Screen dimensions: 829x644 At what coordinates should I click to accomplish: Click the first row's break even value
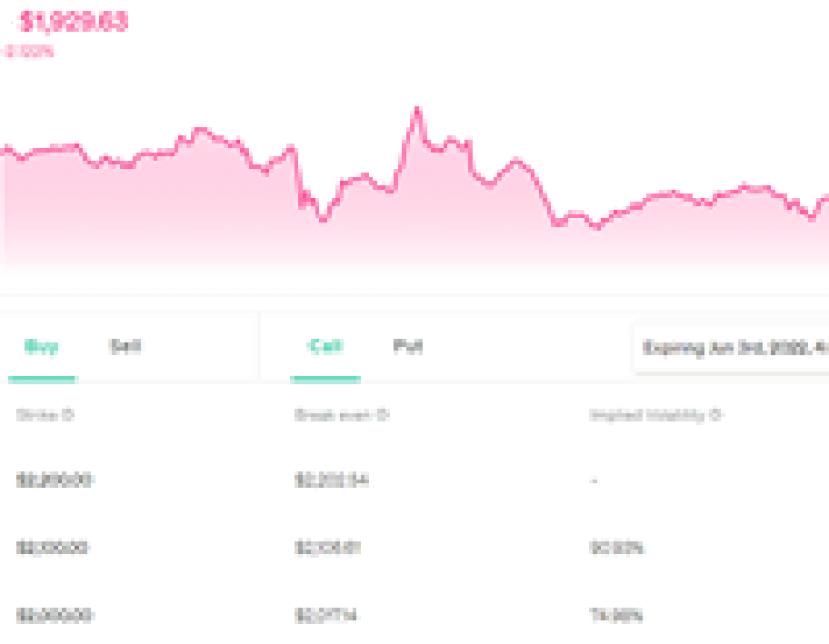[331, 481]
